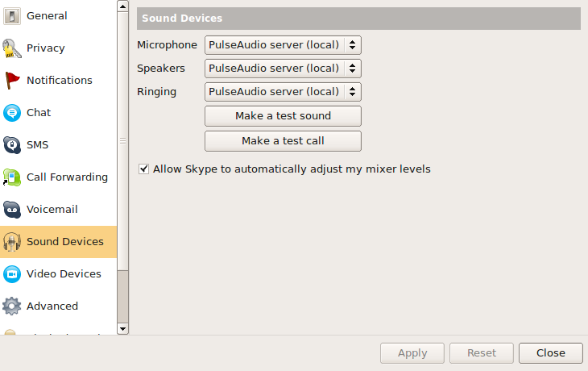
Task: Click the sidebar scrollbar down arrow
Action: tap(122, 329)
